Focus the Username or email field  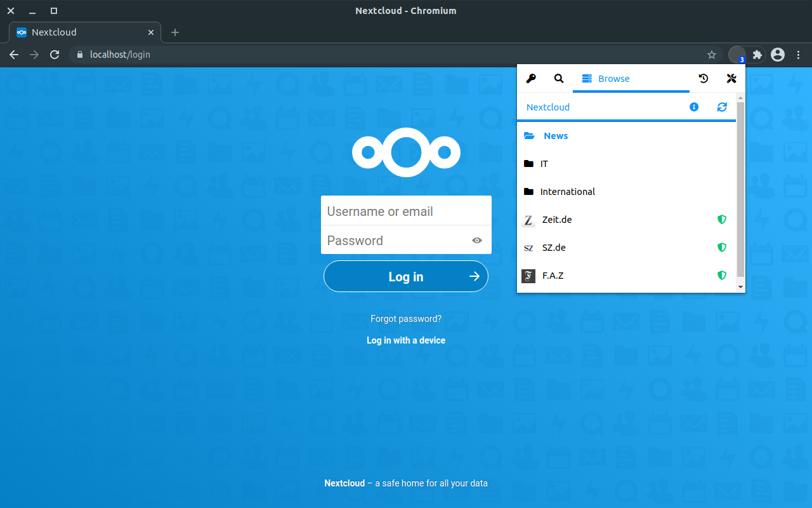coord(406,210)
